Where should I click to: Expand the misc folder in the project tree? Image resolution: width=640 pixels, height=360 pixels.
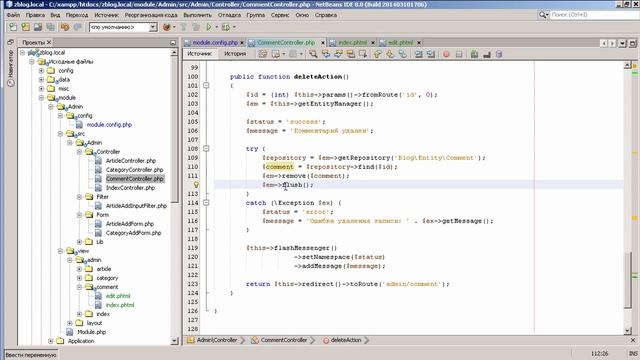tap(41, 89)
